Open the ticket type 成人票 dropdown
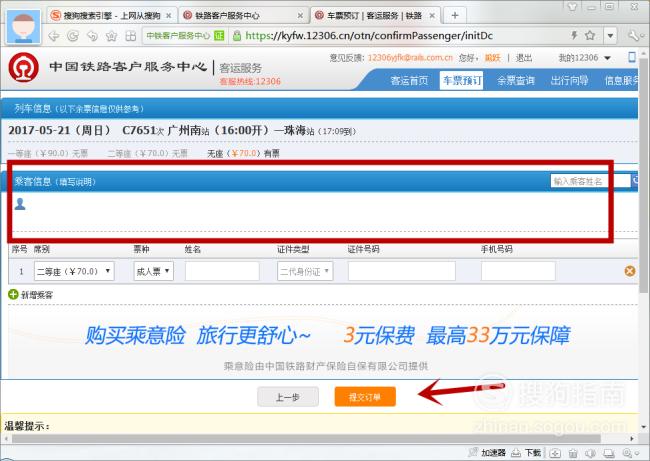650x461 pixels. [153, 271]
